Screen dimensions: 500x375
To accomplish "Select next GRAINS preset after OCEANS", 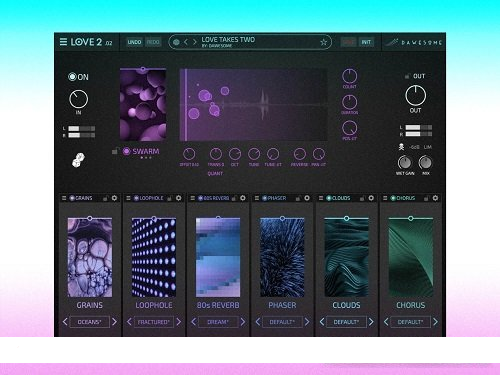I will coord(114,322).
